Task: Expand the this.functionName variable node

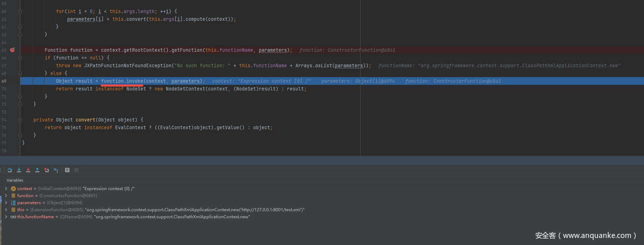Action: [x=6, y=217]
